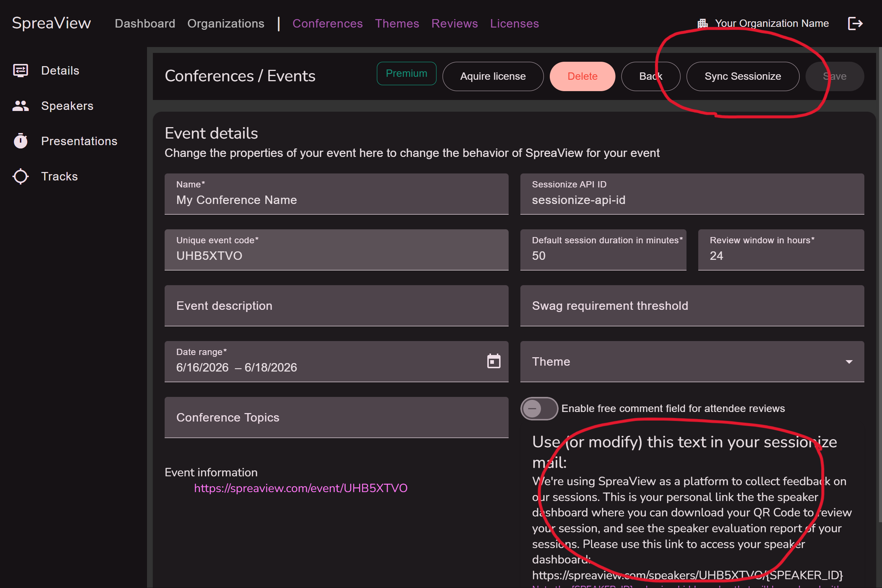The width and height of the screenshot is (882, 588).
Task: Open the spreaview.com event link
Action: coord(300,488)
